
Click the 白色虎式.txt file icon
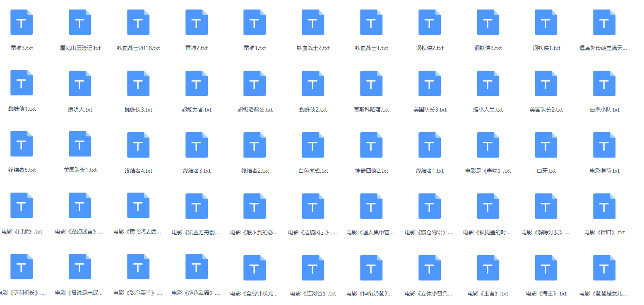313,145
